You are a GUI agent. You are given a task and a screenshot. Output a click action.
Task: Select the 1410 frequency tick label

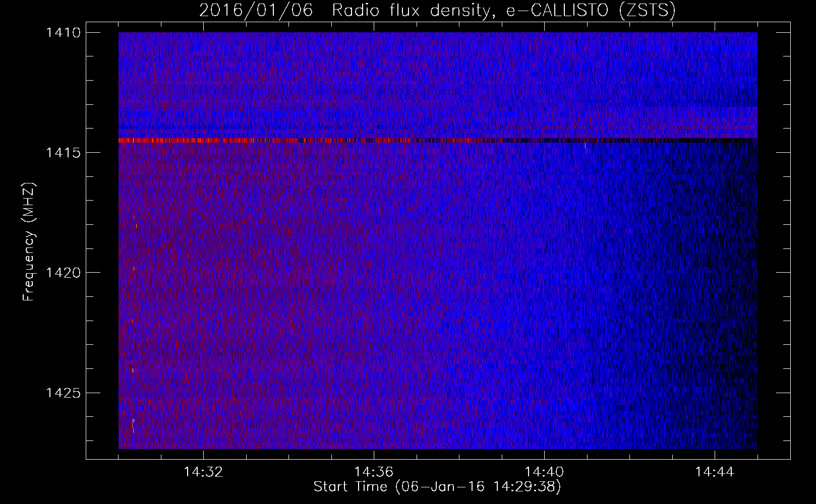click(x=63, y=33)
